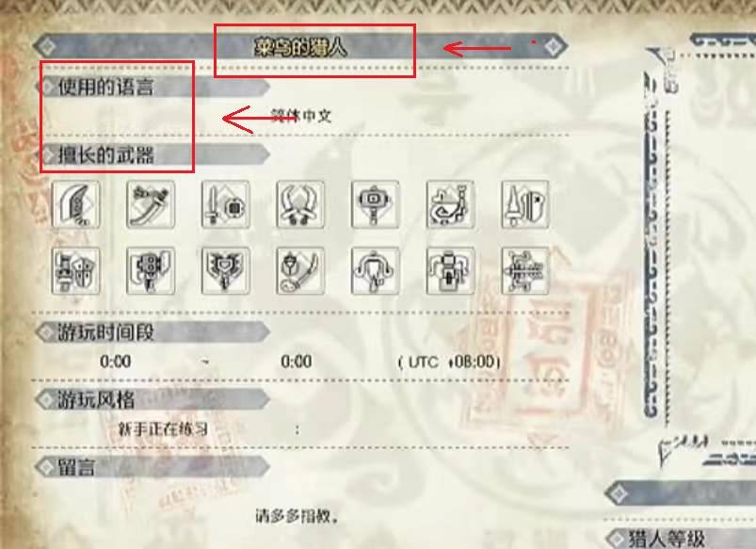This screenshot has width=756, height=549.
Task: Choose the Hunting Horn weapon icon
Action: pos(450,204)
